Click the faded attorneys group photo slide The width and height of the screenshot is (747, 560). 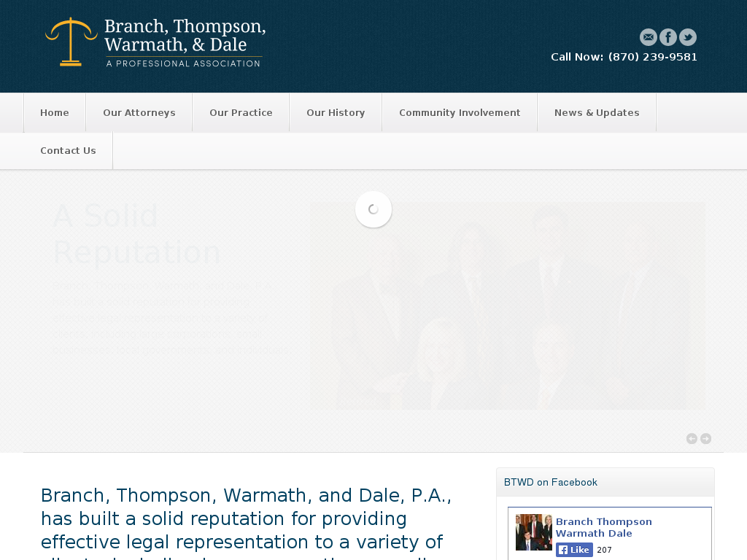pos(508,306)
